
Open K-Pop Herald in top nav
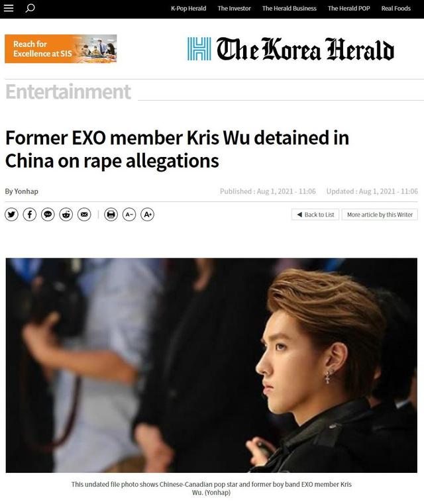(188, 9)
